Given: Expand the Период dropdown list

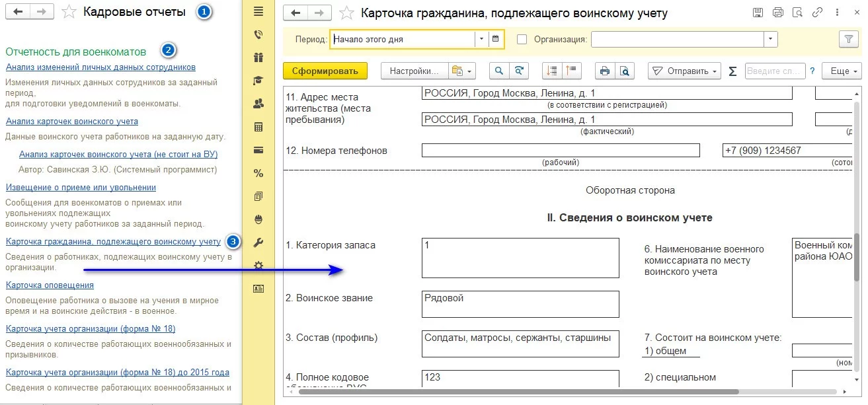Looking at the screenshot, I should [x=481, y=39].
